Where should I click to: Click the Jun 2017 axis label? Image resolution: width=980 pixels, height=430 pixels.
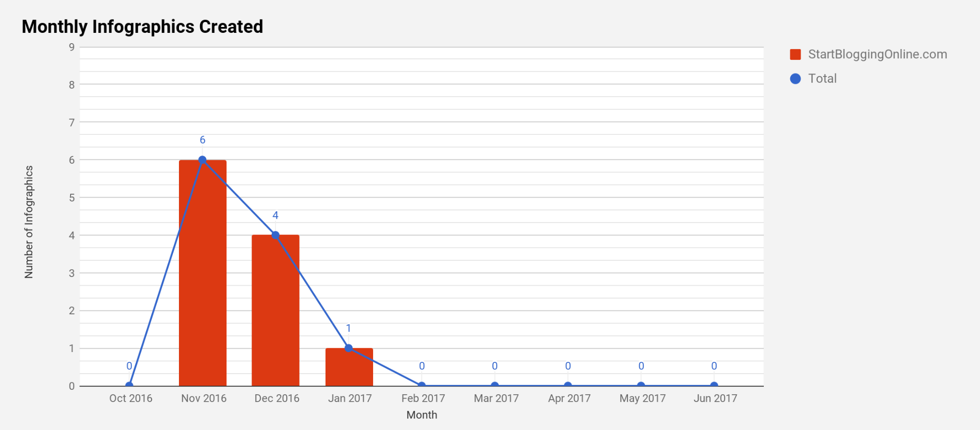pos(716,398)
